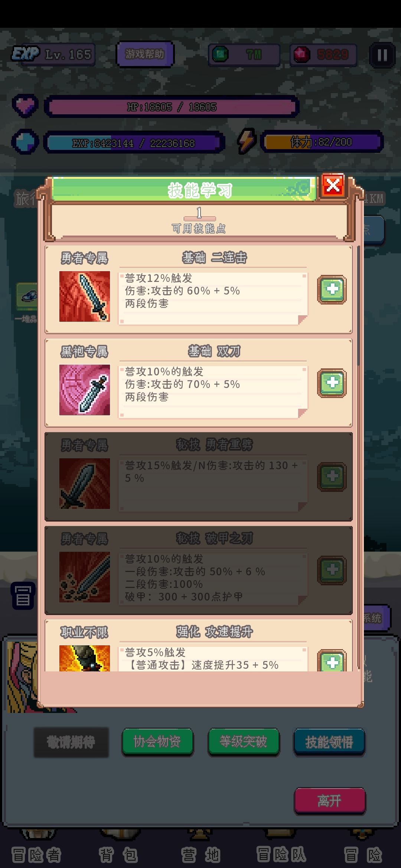The height and width of the screenshot is (868, 401).
Task: Select the pink 双刃 skill thumbnail
Action: click(85, 390)
